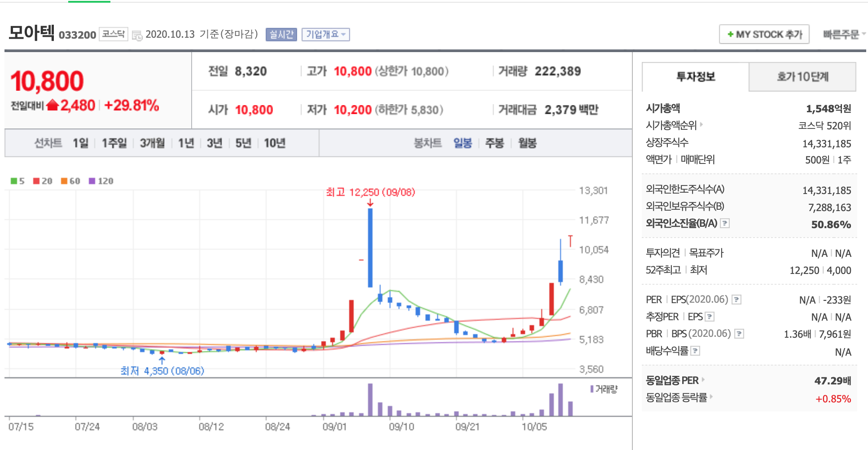Screen dimensions: 868x450
Task: Expand 시가총액순위 arrow link
Action: click(701, 124)
